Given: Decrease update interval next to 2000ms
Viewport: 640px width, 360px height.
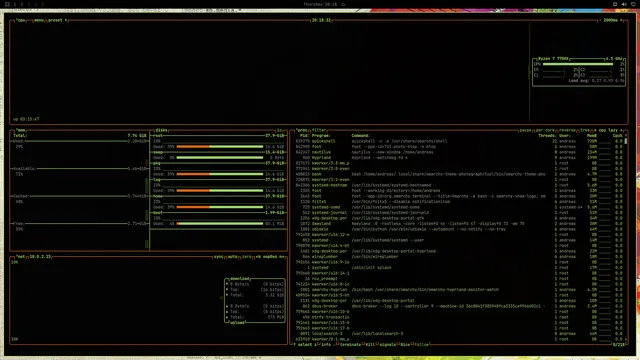Looking at the screenshot, I should coord(600,20).
